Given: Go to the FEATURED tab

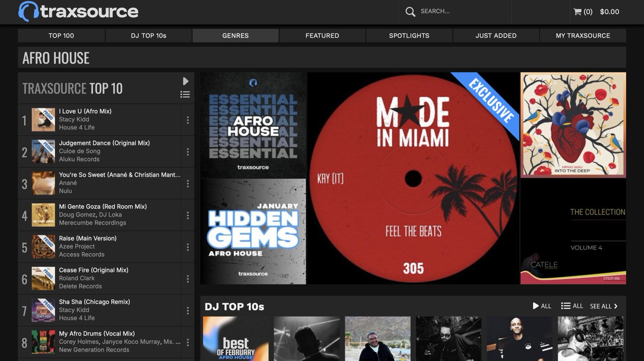Looking at the screenshot, I should coord(323,35).
